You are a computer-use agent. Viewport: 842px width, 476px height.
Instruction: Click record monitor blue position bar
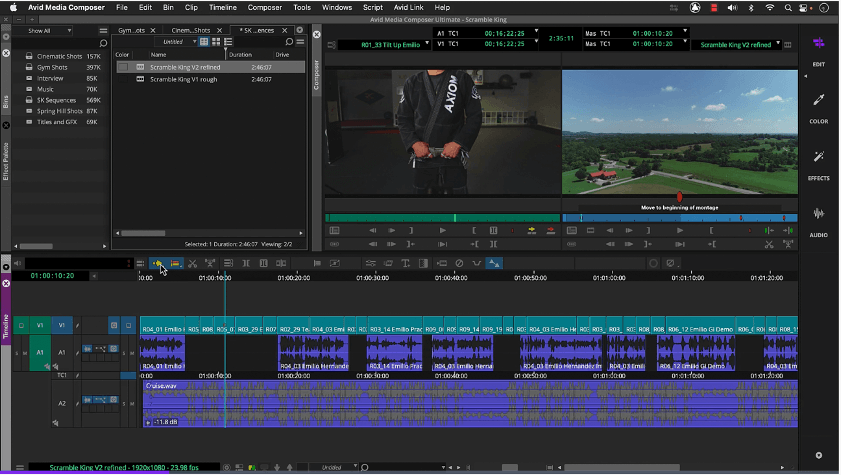680,218
